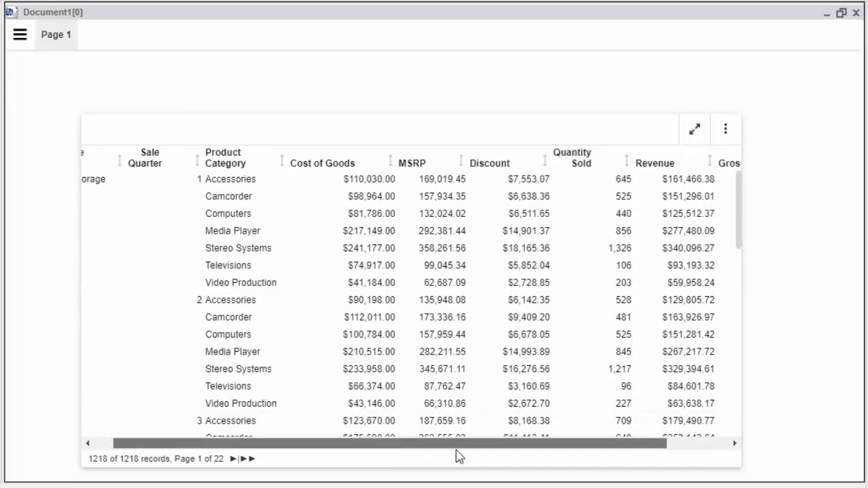Click the sort icon left of the Cost of Goods header
The height and width of the screenshot is (488, 868).
[282, 161]
